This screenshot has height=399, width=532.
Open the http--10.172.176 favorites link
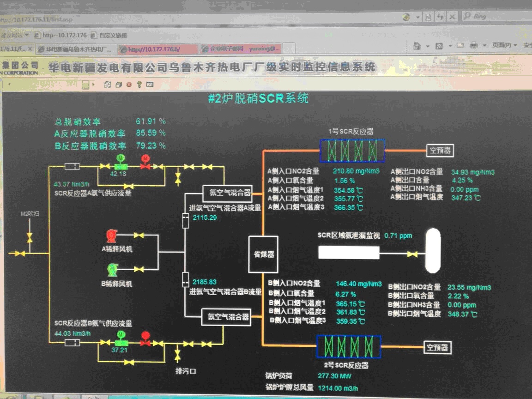[60, 35]
